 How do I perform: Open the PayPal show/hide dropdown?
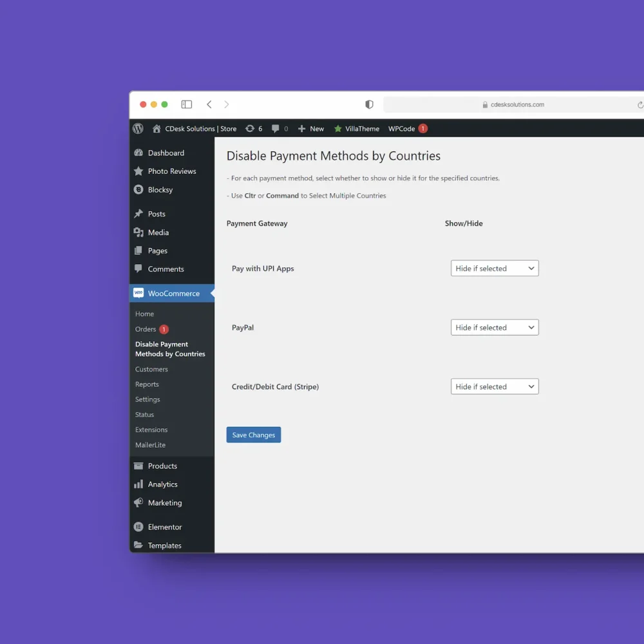[494, 327]
